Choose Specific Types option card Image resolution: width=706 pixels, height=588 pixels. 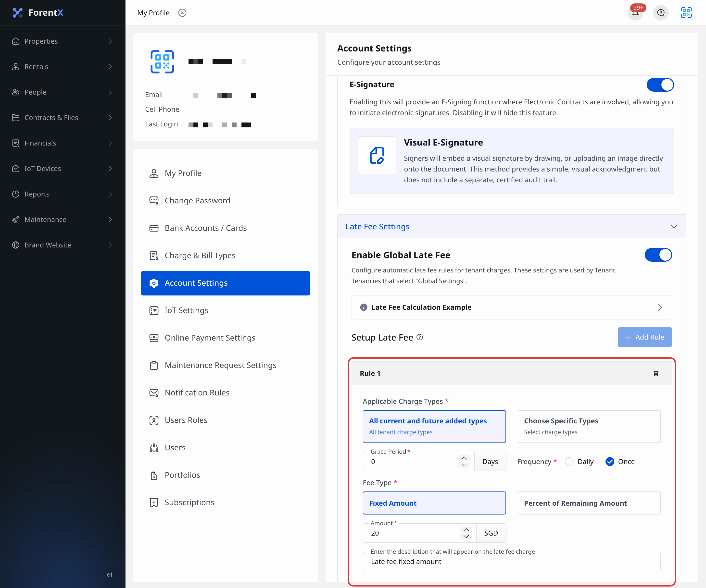pyautogui.click(x=589, y=426)
